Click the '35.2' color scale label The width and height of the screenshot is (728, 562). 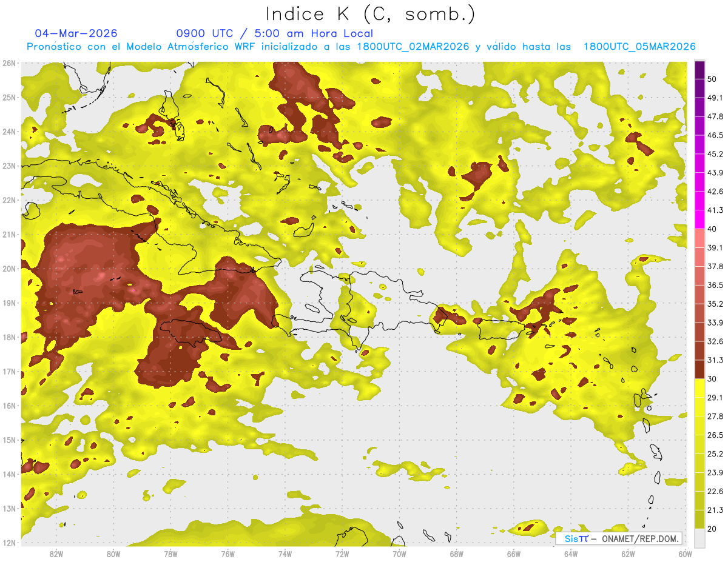[x=715, y=304]
